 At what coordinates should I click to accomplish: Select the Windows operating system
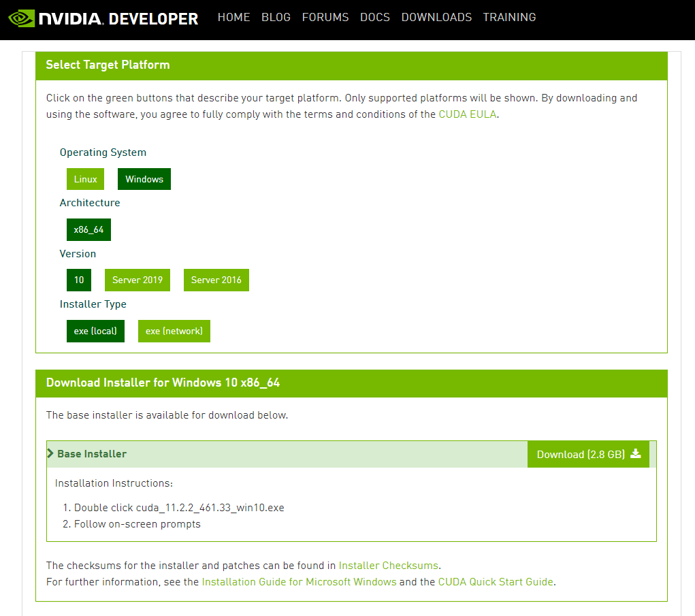coord(144,179)
